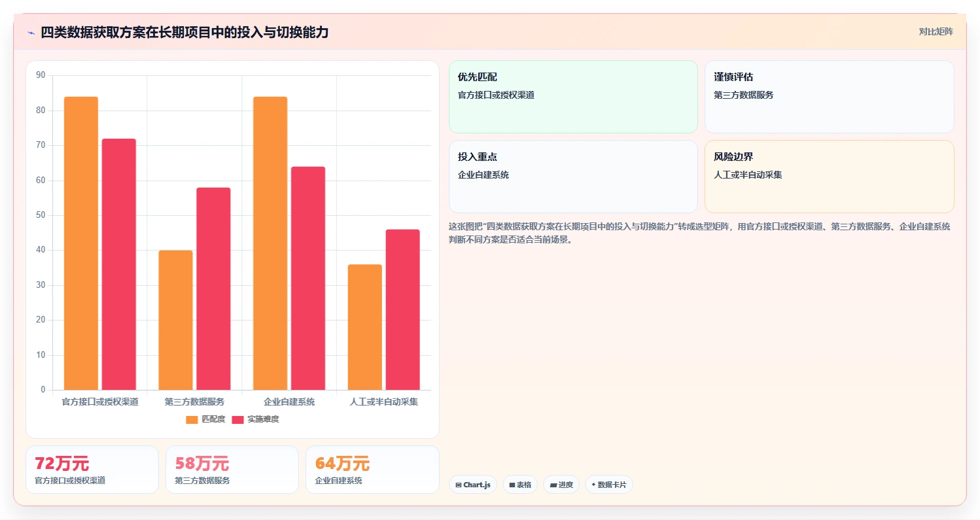Select the 72万元 stat card
The width and height of the screenshot is (980, 520).
point(92,470)
